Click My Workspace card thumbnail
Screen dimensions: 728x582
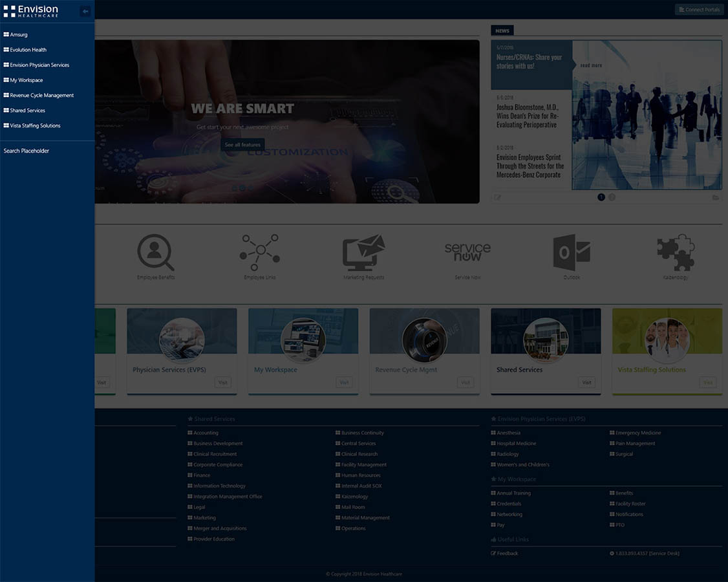[303, 340]
